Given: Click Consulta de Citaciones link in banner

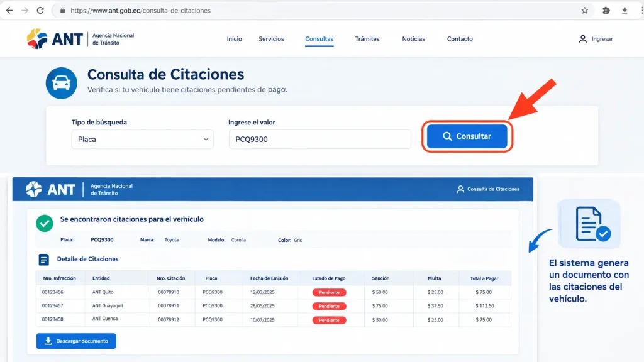Looking at the screenshot, I should click(x=493, y=189).
